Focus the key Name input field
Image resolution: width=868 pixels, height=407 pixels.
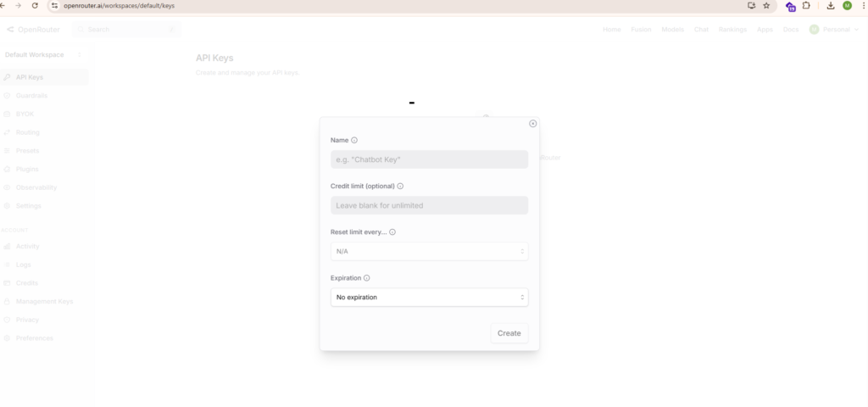pos(429,159)
